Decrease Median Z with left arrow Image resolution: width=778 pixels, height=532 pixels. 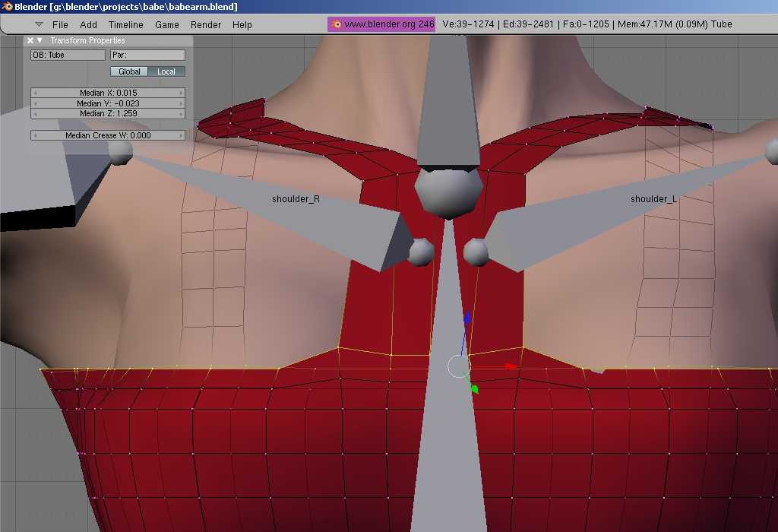point(35,114)
